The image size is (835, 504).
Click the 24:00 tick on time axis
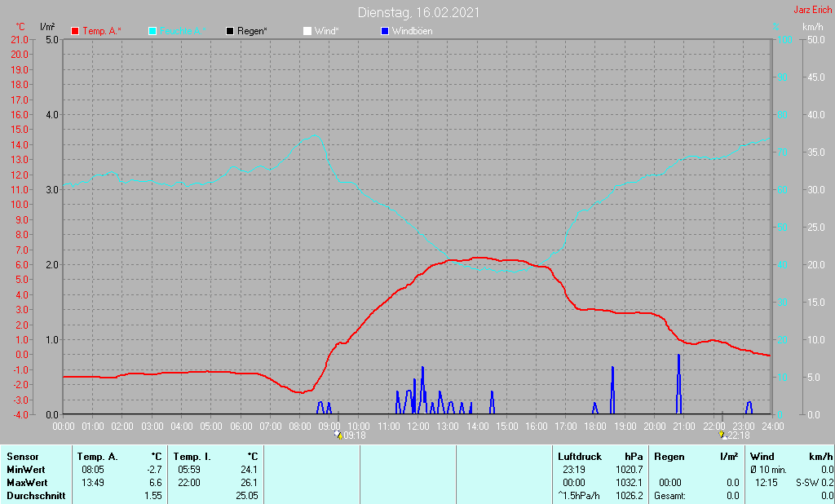click(x=773, y=427)
